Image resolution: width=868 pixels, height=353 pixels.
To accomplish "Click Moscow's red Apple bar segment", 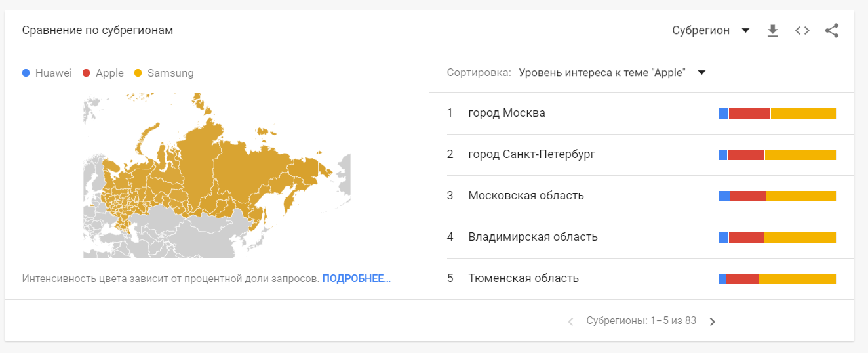I will point(749,114).
